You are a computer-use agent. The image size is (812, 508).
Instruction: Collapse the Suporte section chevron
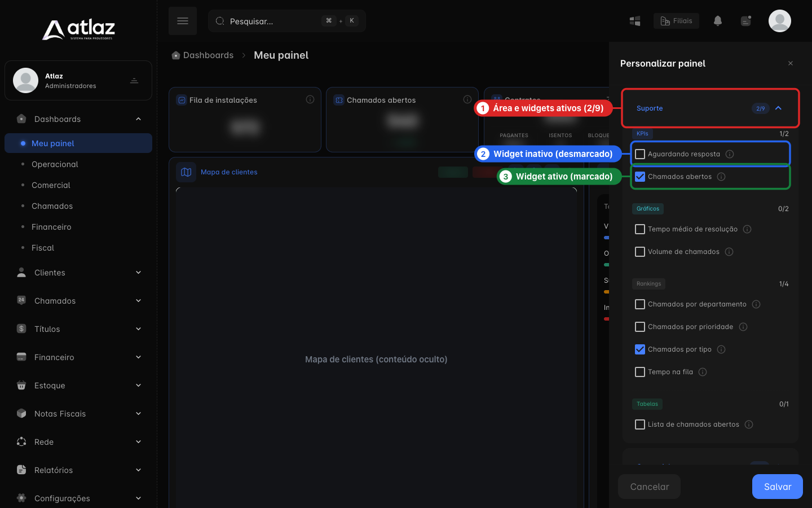[x=779, y=108]
